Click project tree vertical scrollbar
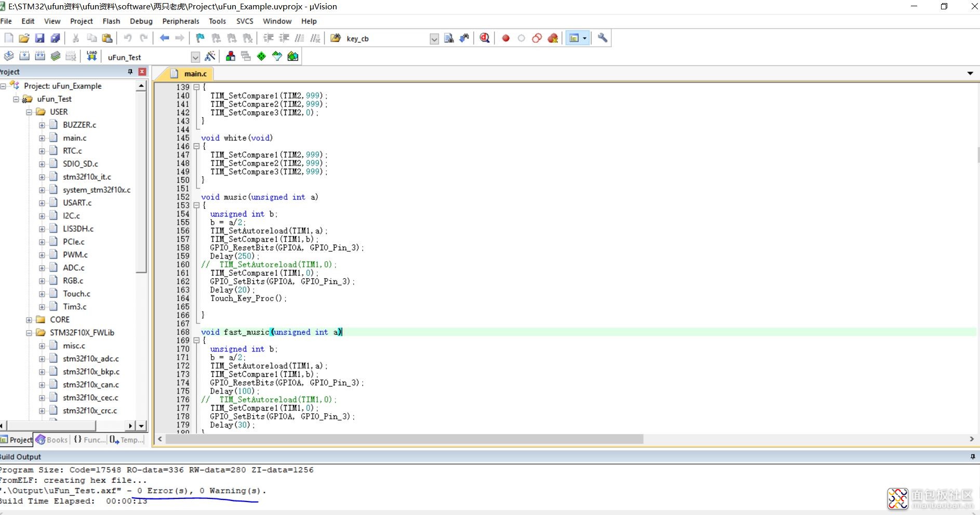The height and width of the screenshot is (515, 980). (x=141, y=182)
